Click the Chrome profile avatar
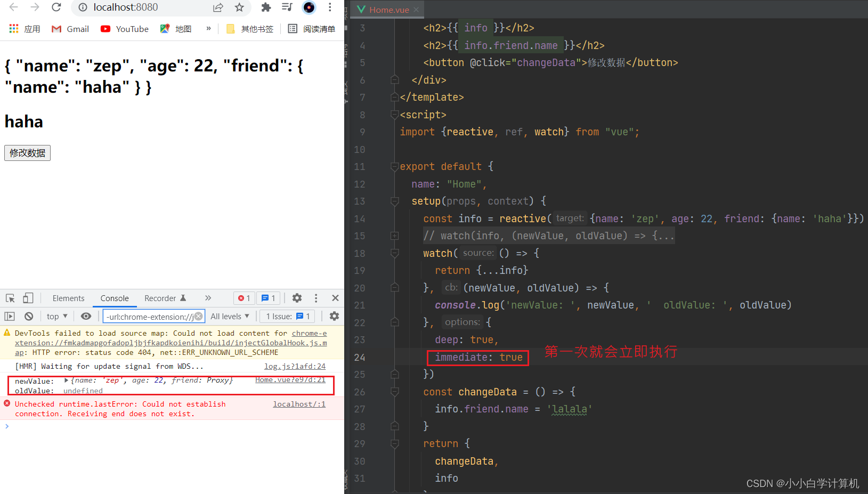Viewport: 868px width, 494px height. [309, 7]
